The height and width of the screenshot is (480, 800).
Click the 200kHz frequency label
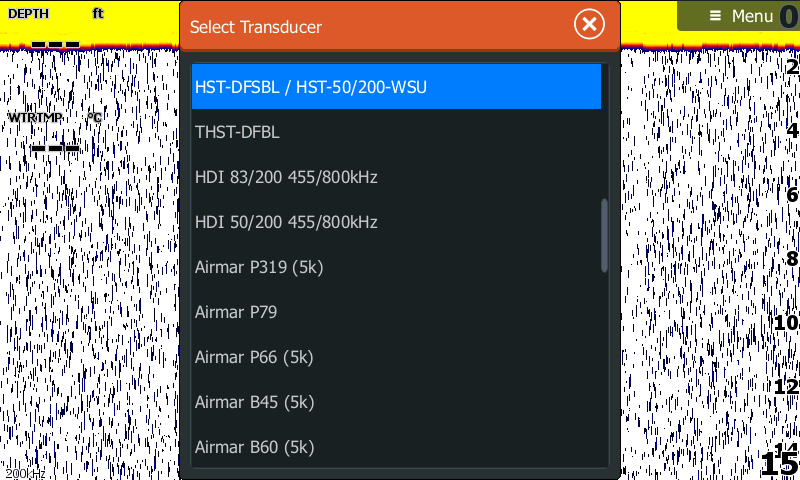pos(26,473)
